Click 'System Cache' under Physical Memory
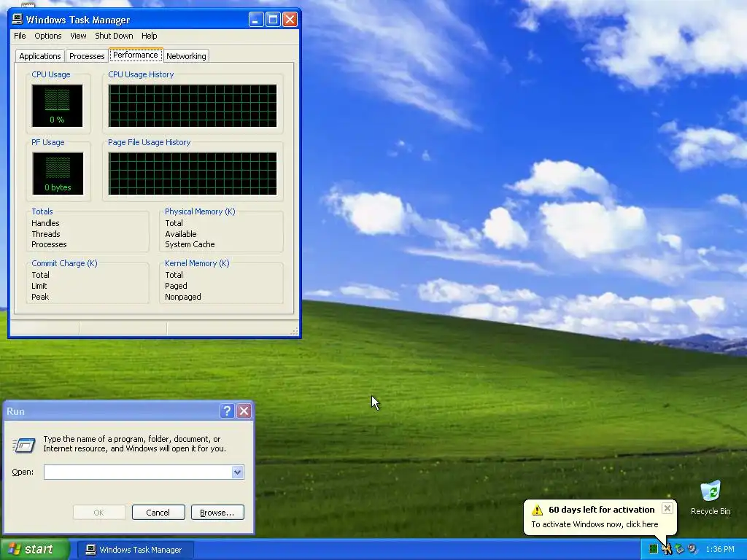Image resolution: width=747 pixels, height=560 pixels. (190, 244)
